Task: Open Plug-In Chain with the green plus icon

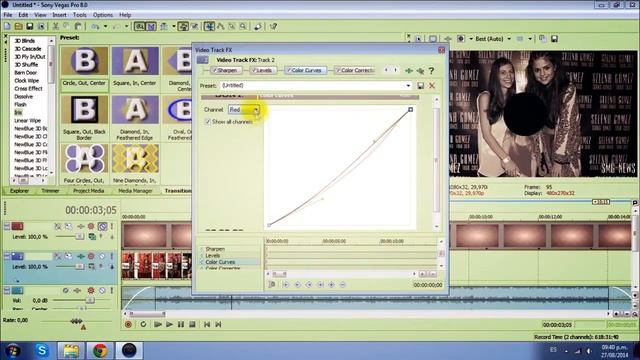Action: [x=409, y=71]
